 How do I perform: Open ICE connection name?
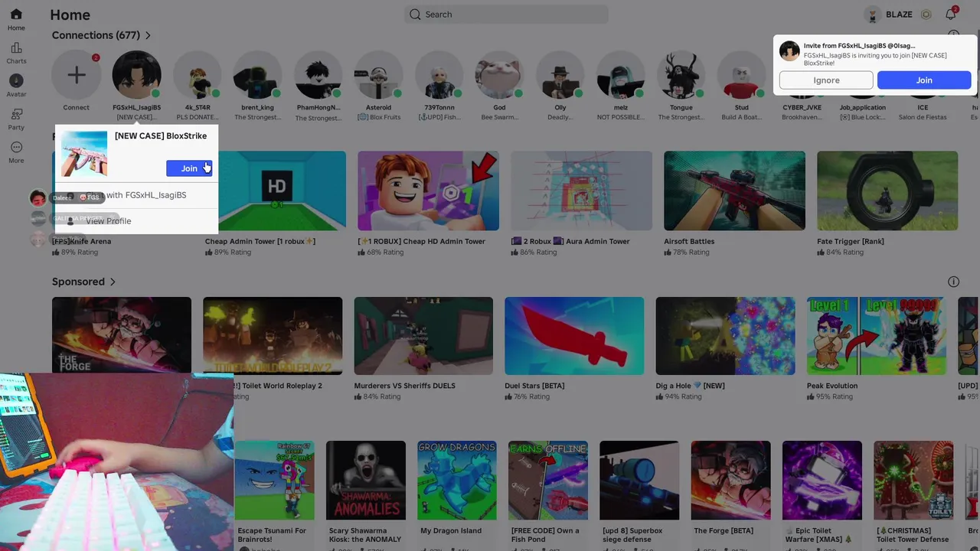pos(923,108)
